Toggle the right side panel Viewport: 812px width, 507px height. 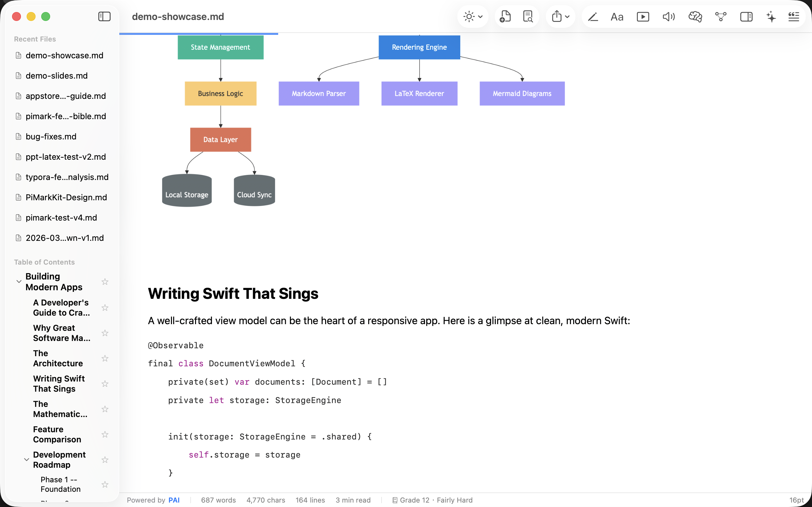[x=746, y=16]
